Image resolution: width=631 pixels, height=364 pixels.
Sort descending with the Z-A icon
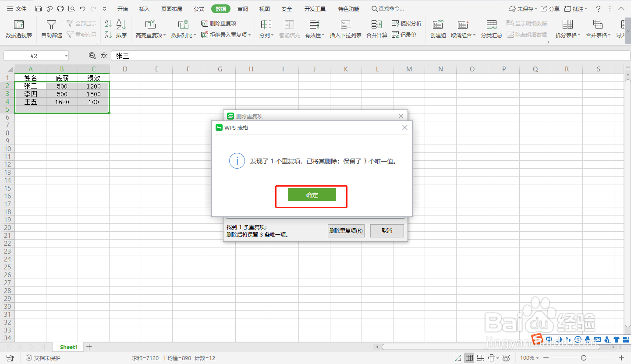pos(108,35)
